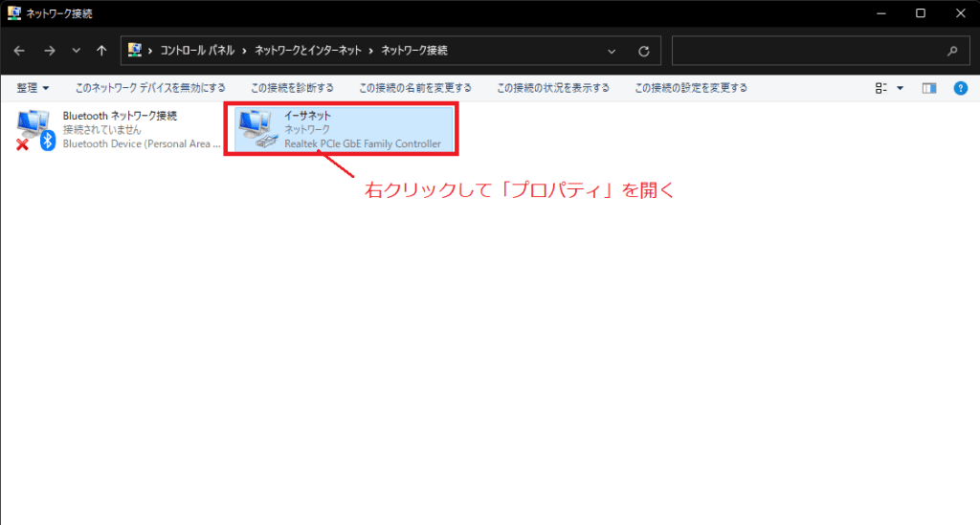Change the view layout icon

pos(881,89)
